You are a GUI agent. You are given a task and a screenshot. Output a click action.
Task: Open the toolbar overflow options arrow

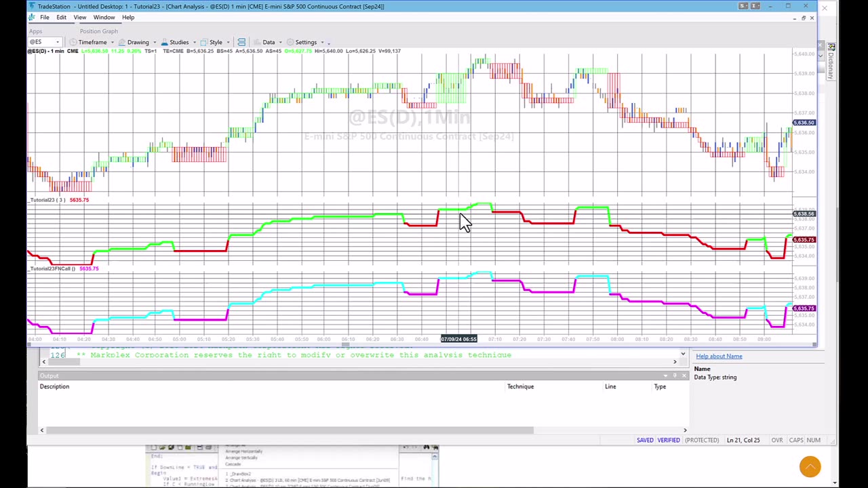point(329,43)
